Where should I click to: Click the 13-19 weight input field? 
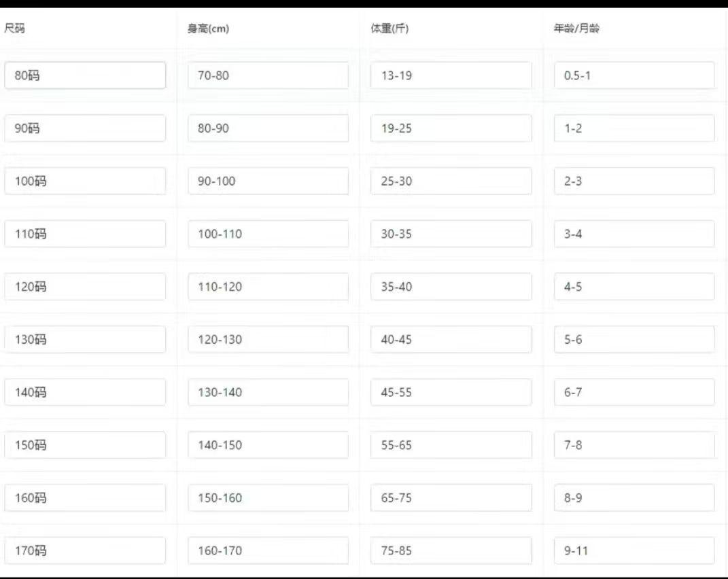point(451,75)
